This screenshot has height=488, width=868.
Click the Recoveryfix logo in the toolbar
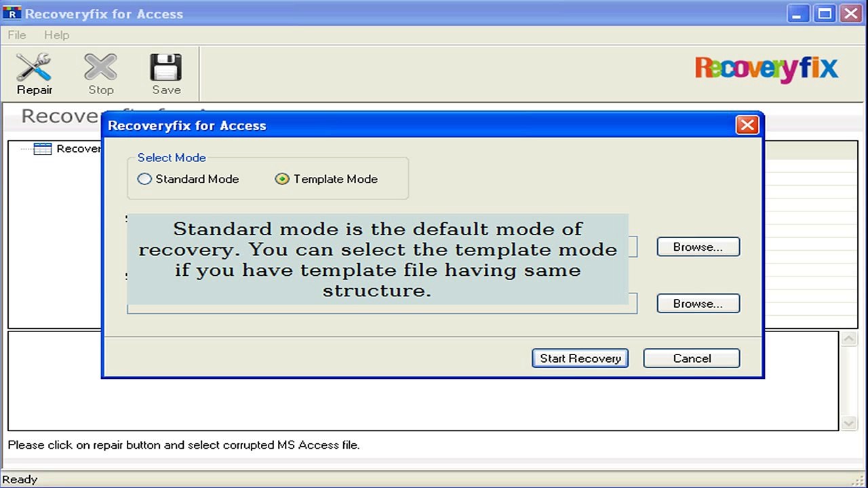tap(766, 70)
